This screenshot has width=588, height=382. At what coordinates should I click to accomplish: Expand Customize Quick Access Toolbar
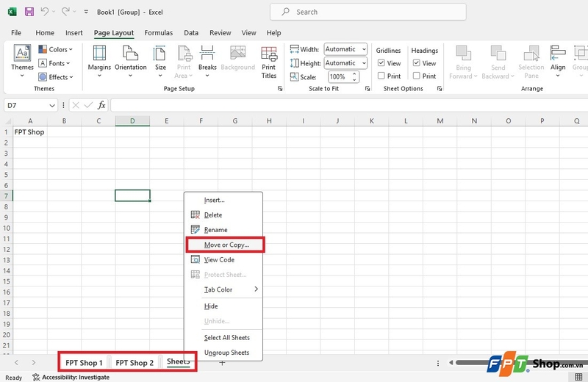86,12
